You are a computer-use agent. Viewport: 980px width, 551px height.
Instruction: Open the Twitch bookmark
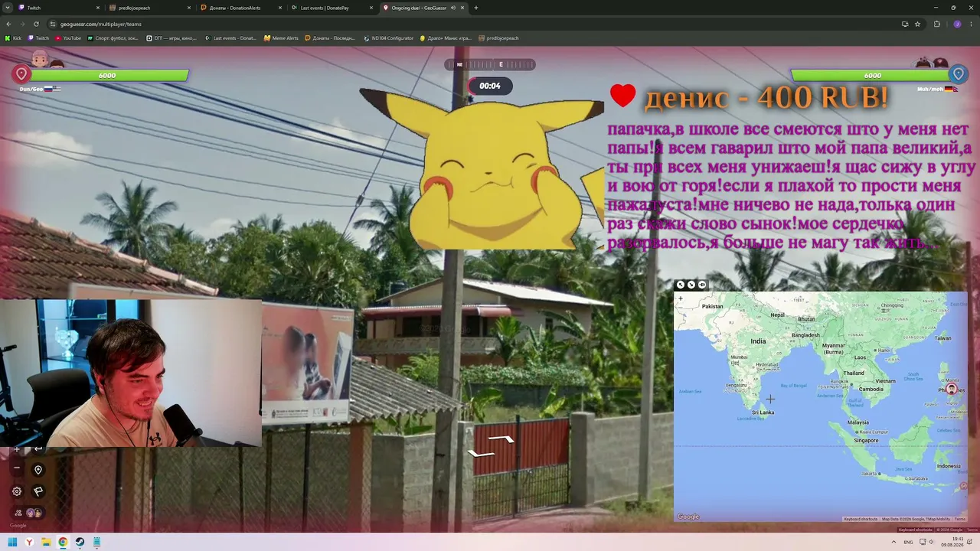click(38, 38)
